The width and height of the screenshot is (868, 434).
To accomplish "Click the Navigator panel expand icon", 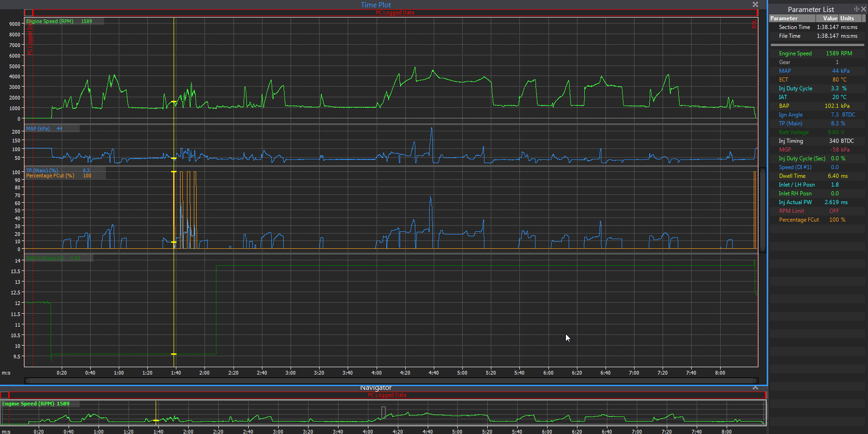I will pos(755,388).
